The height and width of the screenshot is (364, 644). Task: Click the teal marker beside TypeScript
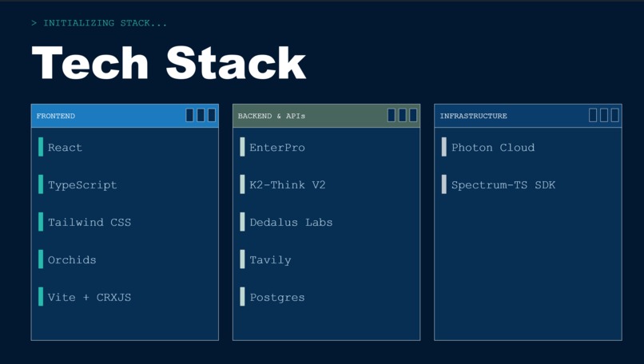41,184
